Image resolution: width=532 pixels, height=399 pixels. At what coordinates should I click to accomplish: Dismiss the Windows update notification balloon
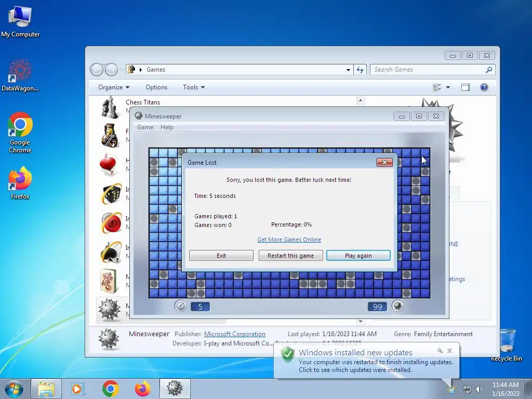[449, 351]
